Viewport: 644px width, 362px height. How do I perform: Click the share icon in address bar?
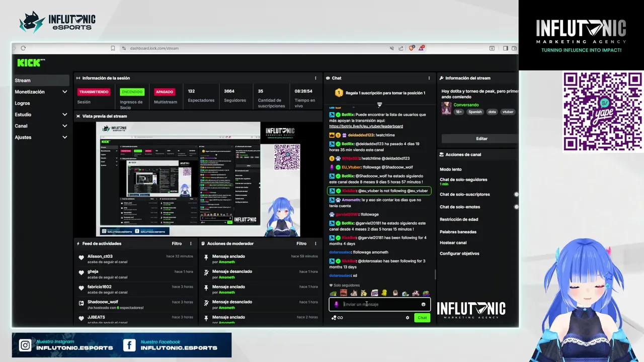pyautogui.click(x=401, y=48)
